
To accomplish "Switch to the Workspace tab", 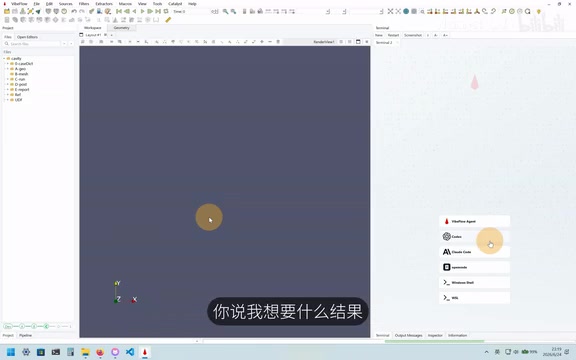I will [93, 28].
